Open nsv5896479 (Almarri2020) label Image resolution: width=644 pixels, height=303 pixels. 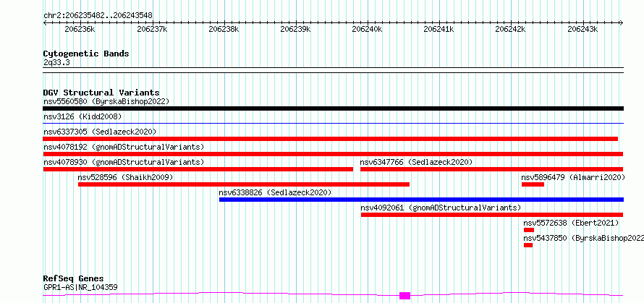(573, 177)
